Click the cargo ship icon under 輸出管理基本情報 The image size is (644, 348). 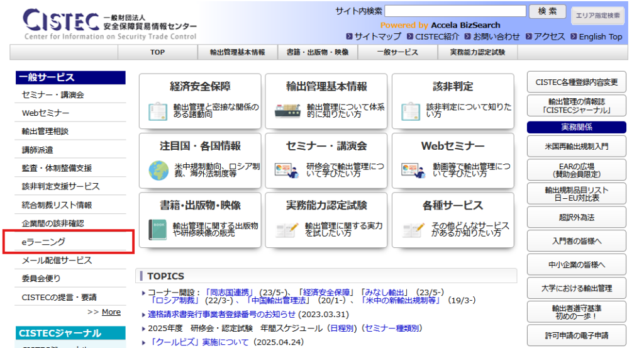click(287, 111)
